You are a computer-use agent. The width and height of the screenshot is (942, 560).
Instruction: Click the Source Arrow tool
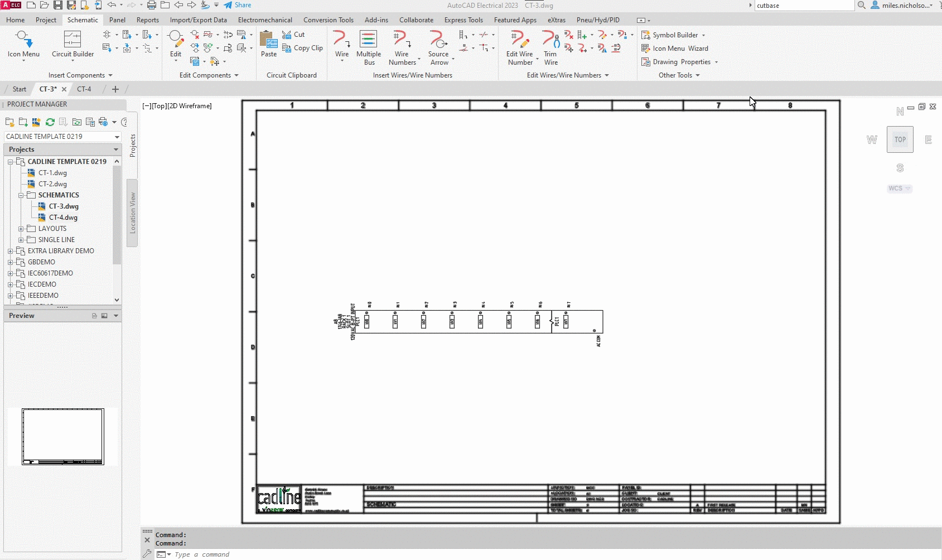[x=439, y=48]
